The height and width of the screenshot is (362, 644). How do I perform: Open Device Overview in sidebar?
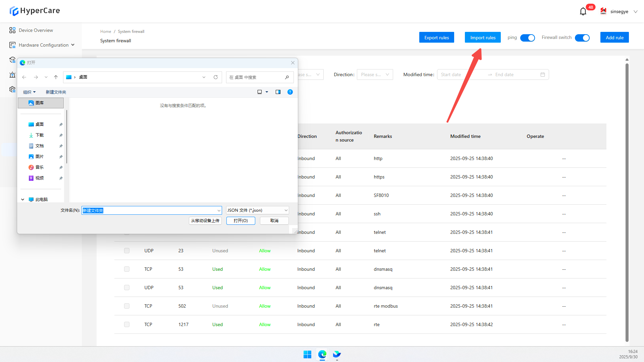tap(36, 30)
